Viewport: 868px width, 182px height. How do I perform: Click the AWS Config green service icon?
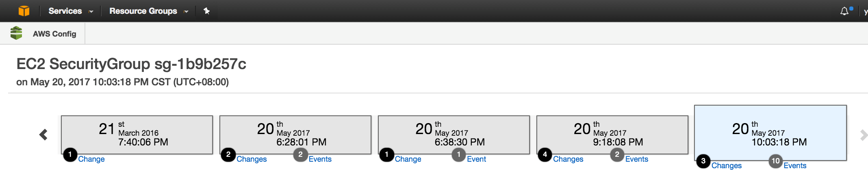[x=16, y=33]
